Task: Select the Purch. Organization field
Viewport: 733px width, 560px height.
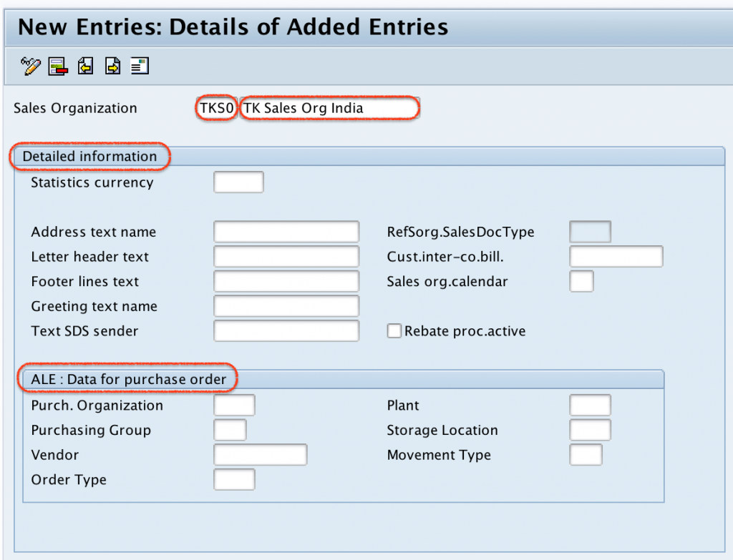Action: click(x=234, y=405)
